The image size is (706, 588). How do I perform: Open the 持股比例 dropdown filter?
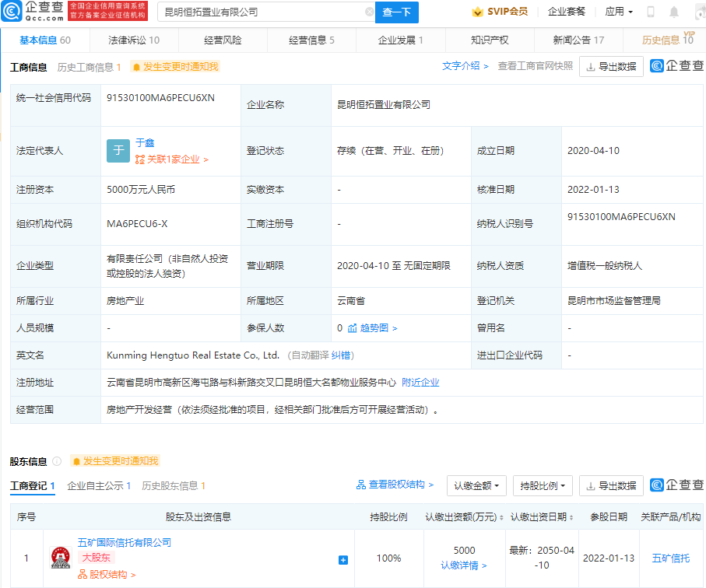pyautogui.click(x=542, y=485)
